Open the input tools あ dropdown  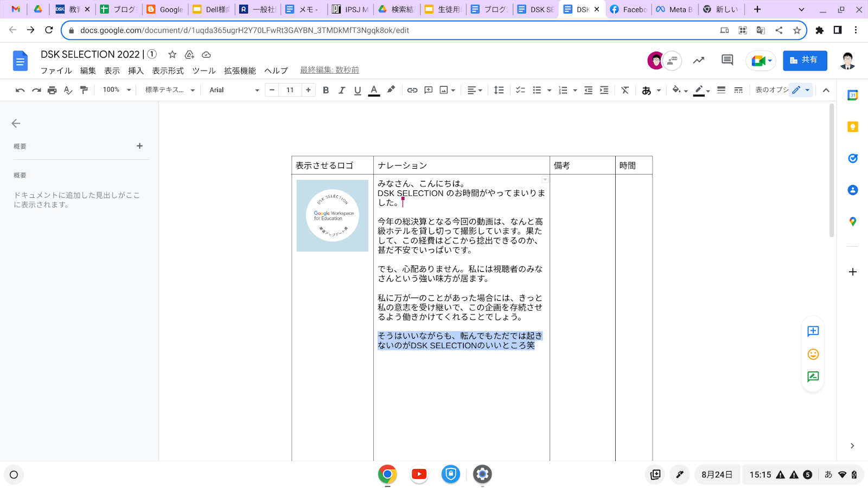tap(651, 90)
